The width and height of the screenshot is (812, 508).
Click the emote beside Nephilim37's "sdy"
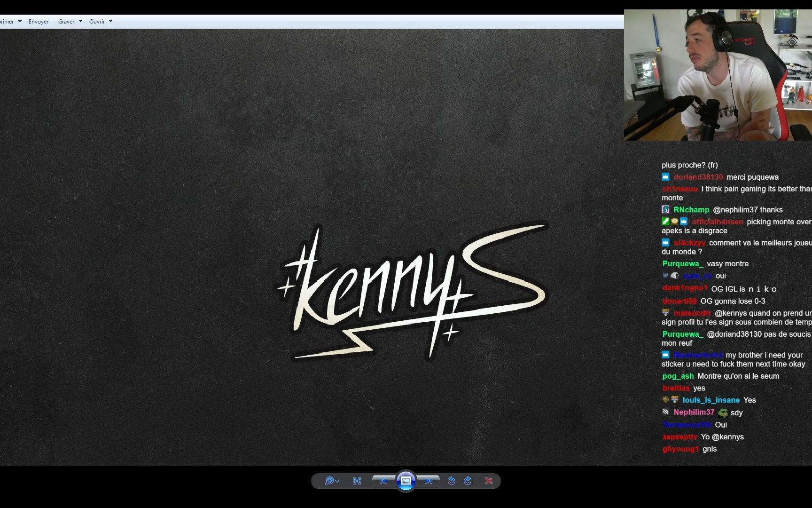coord(723,413)
